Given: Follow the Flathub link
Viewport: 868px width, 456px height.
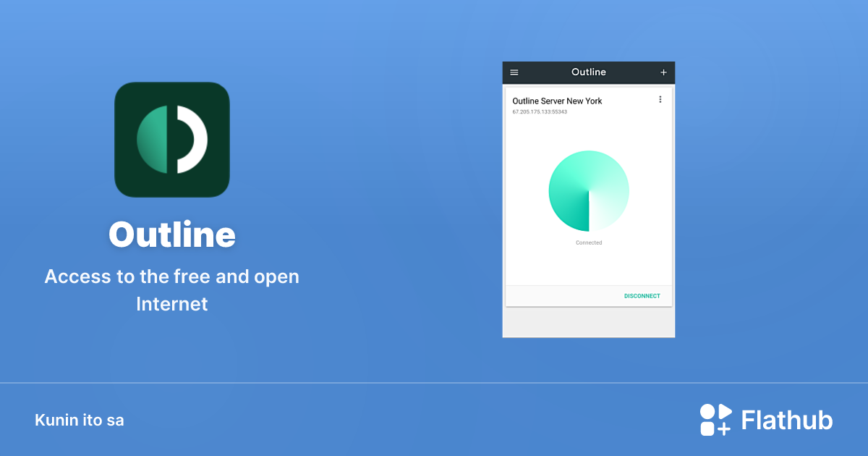Looking at the screenshot, I should [x=767, y=419].
